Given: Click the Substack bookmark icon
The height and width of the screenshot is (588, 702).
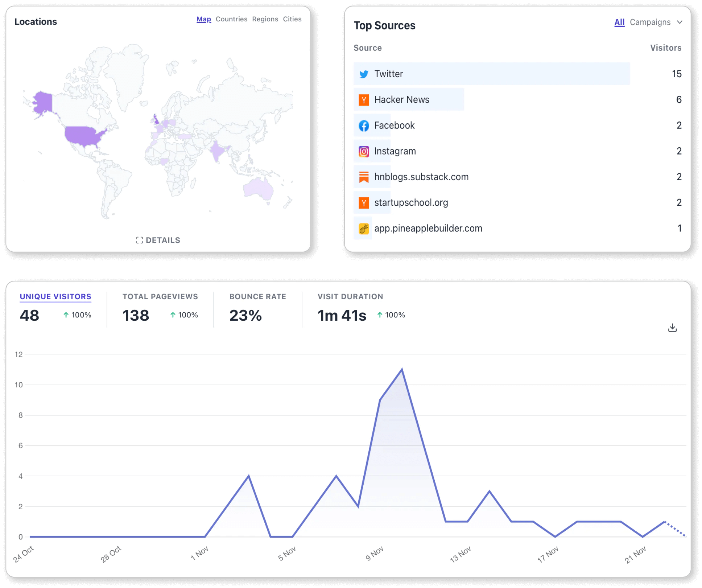Looking at the screenshot, I should point(364,177).
